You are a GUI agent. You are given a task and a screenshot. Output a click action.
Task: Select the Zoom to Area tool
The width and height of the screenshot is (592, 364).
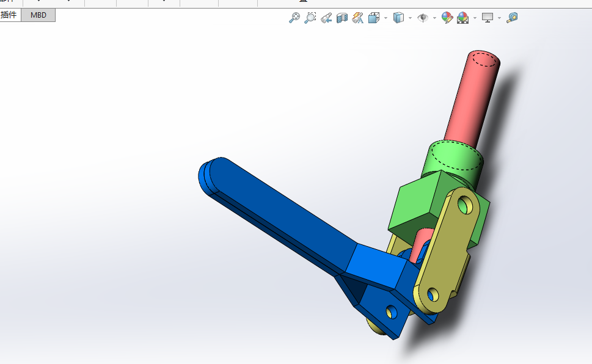310,17
